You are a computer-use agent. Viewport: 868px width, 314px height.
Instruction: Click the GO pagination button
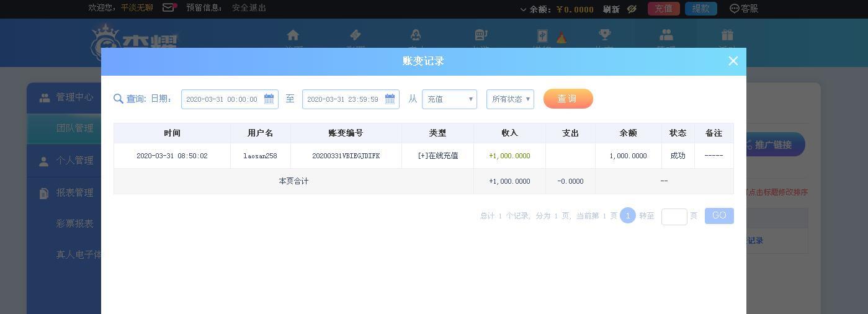click(x=719, y=216)
